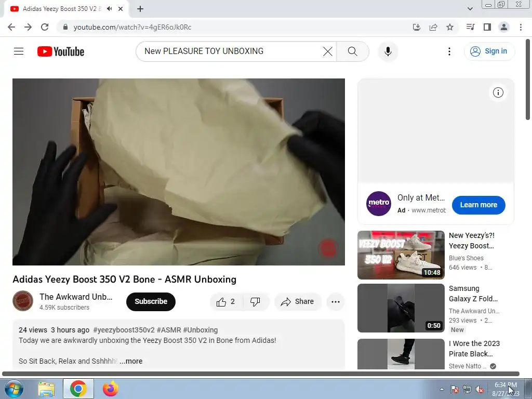The image size is (532, 399).
Task: Open tab search dropdown chevron
Action: [470, 9]
